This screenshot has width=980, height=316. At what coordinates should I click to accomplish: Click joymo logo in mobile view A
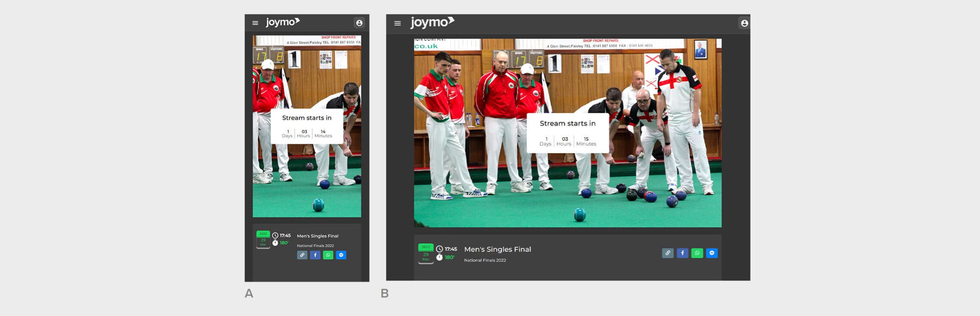pos(283,22)
